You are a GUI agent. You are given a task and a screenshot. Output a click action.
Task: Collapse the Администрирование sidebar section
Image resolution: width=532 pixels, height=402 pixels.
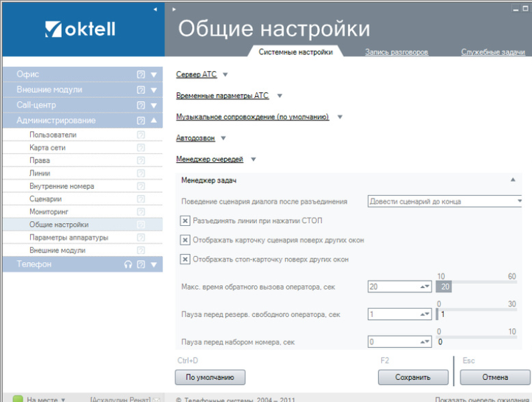coord(153,121)
